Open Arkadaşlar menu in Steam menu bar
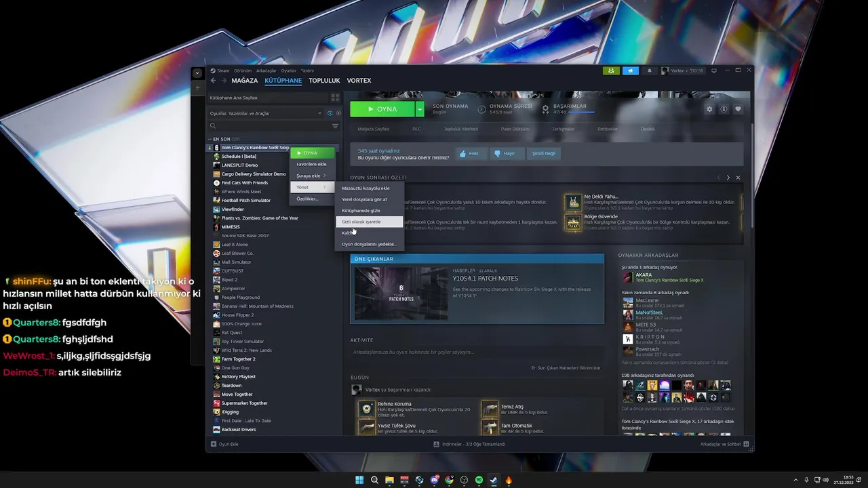Image resolution: width=868 pixels, height=488 pixels. pyautogui.click(x=267, y=70)
